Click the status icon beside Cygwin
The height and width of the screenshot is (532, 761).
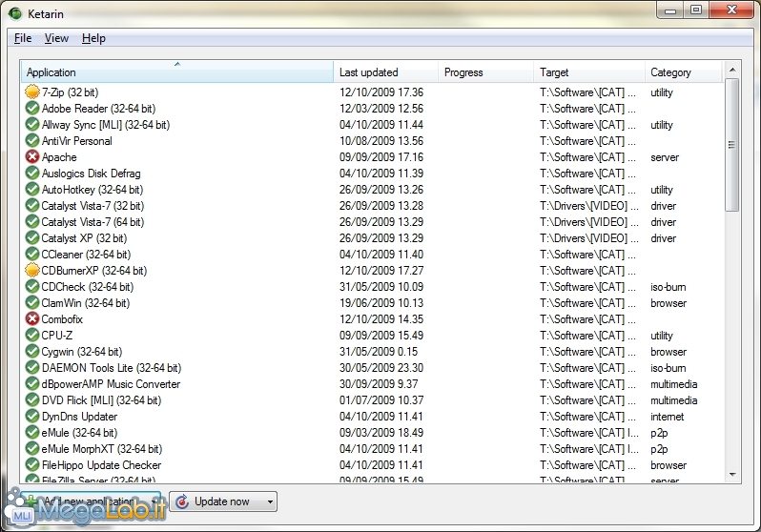pos(32,352)
